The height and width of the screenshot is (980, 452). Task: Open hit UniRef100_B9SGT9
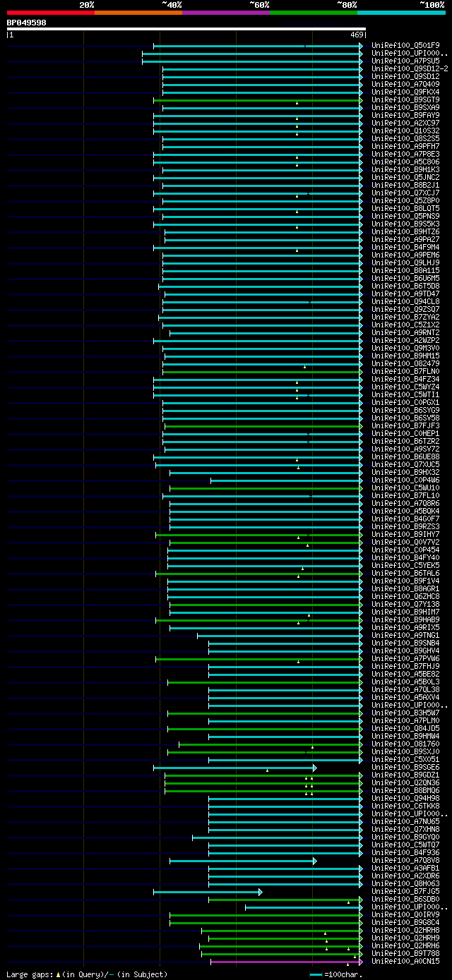point(405,99)
